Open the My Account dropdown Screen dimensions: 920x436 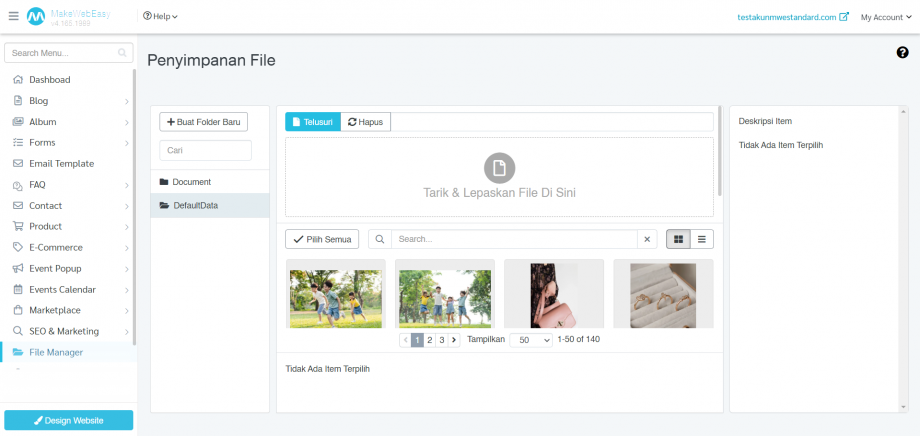(x=883, y=17)
